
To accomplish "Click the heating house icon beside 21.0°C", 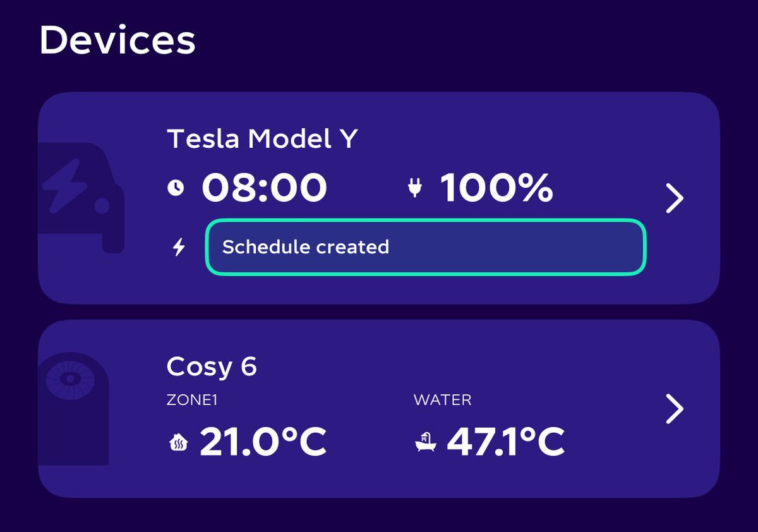I will point(179,443).
